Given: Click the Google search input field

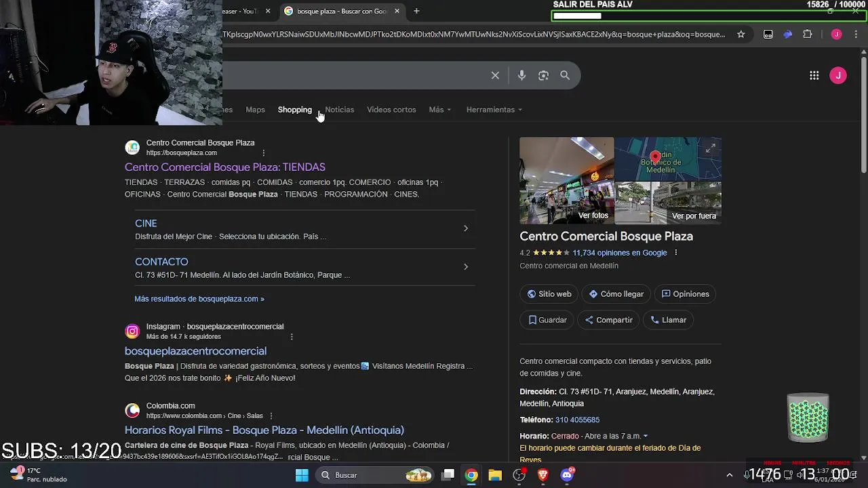Looking at the screenshot, I should (x=353, y=75).
